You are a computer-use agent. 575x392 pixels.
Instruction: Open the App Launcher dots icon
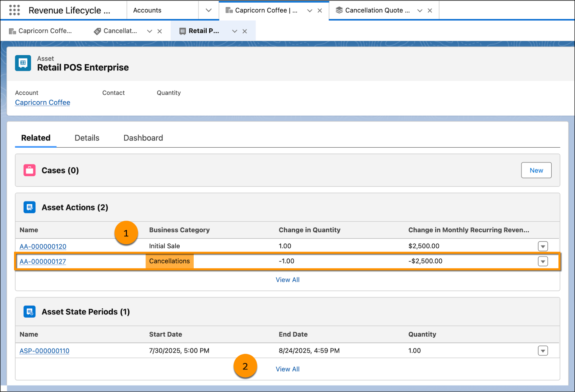14,10
